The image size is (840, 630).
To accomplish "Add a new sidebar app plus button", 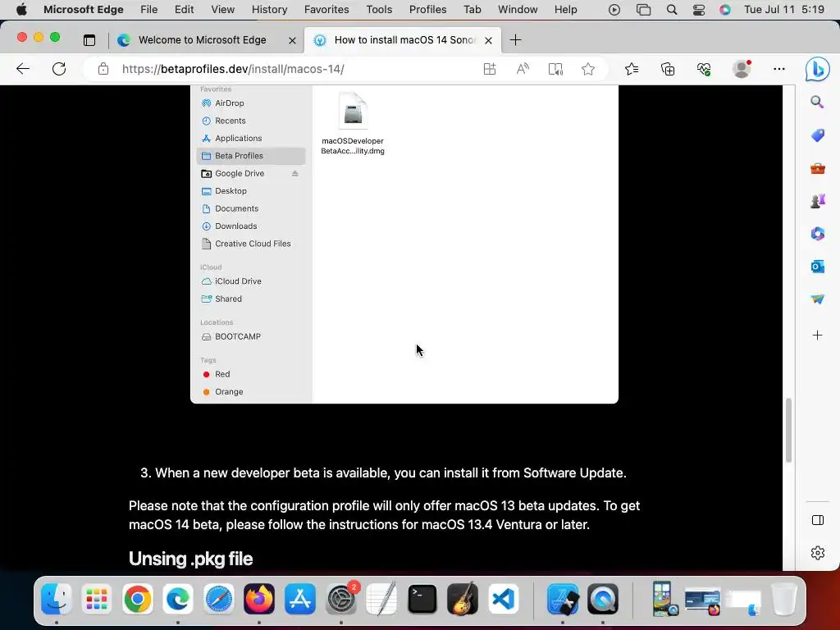I will [x=818, y=336].
